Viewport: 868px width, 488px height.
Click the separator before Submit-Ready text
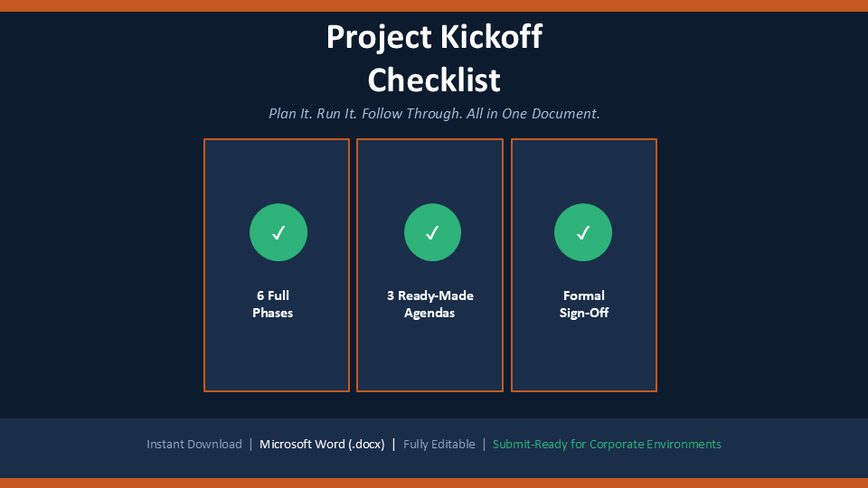484,445
